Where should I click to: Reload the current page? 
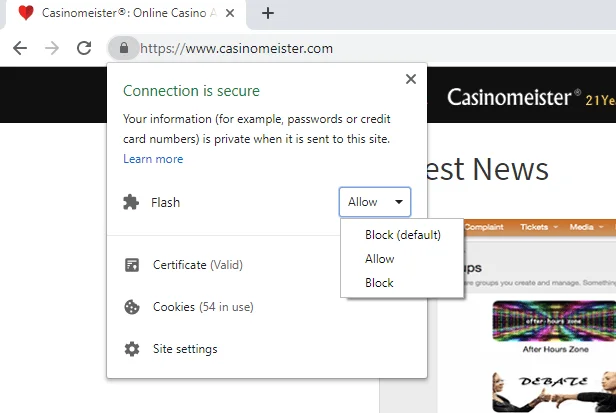[x=84, y=48]
